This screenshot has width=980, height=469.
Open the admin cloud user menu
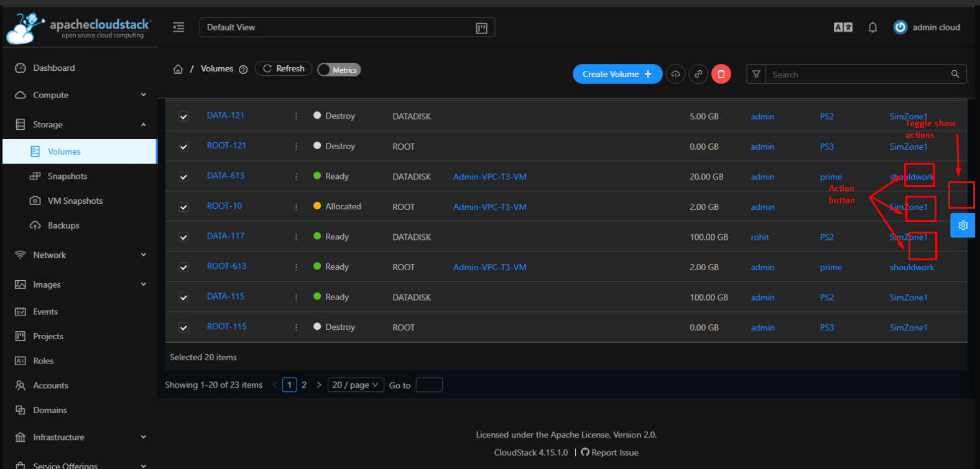pyautogui.click(x=927, y=27)
